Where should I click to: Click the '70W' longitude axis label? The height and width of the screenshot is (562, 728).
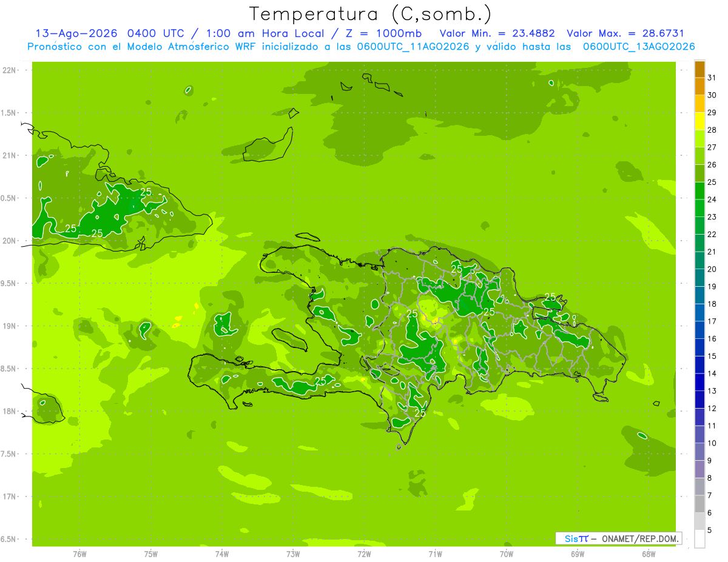(x=506, y=554)
